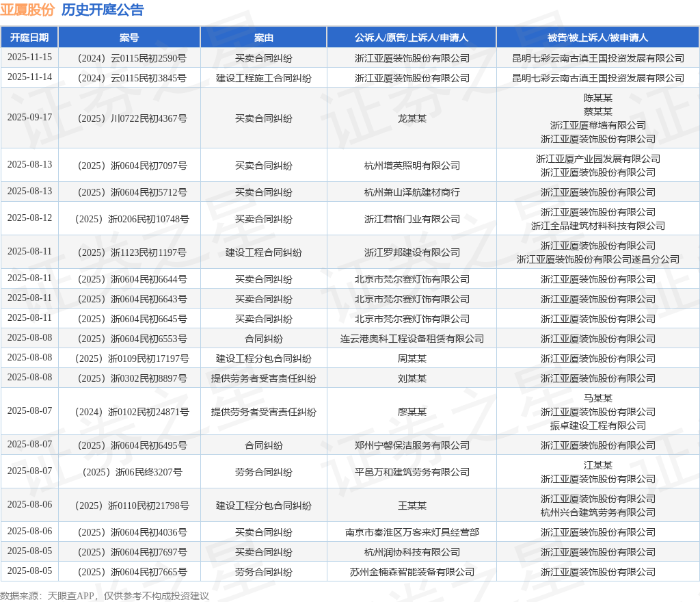Choose plaintiff 南京市秦淮区万客来灯具经营部
700x602 pixels.
412,532
